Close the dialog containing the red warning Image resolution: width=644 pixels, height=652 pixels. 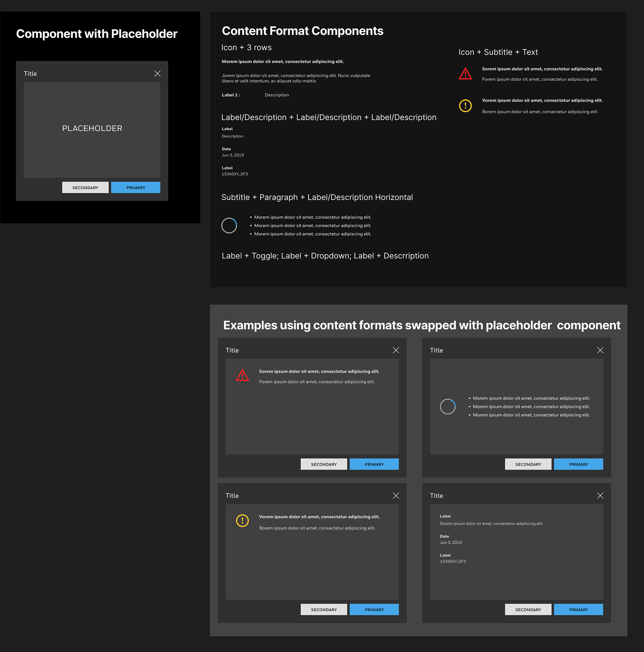[x=396, y=350]
